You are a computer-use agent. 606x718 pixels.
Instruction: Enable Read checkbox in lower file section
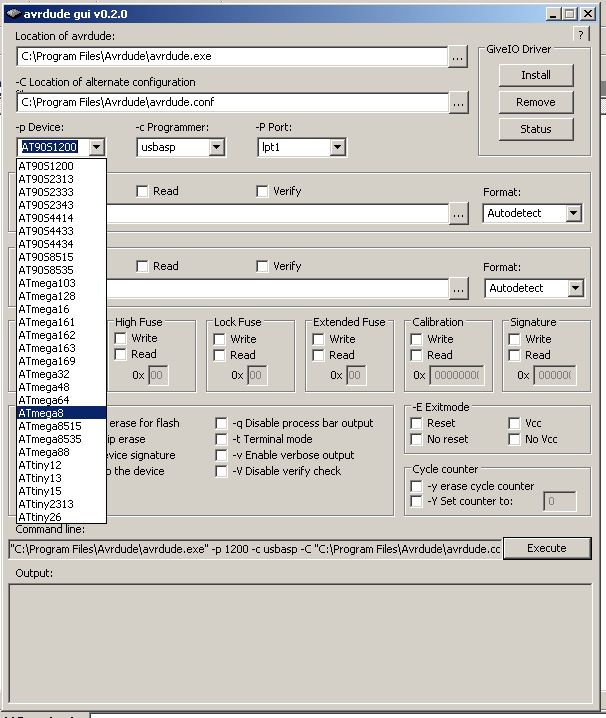pyautogui.click(x=142, y=267)
